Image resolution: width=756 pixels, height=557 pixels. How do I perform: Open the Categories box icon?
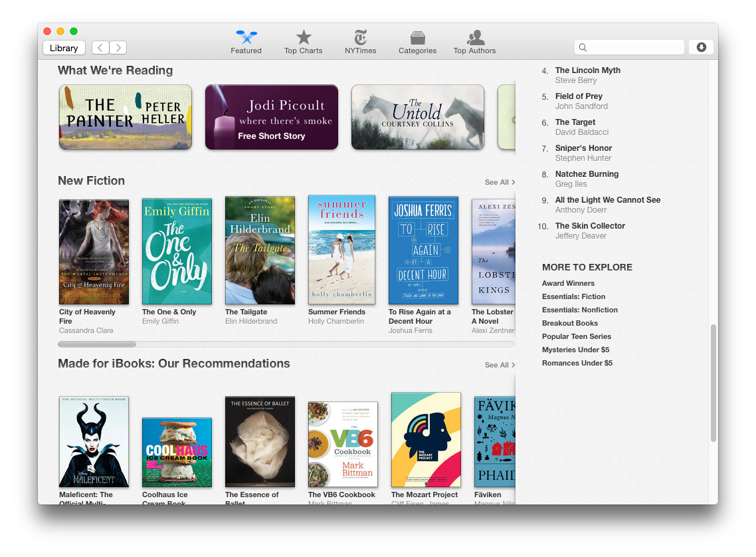pos(418,38)
